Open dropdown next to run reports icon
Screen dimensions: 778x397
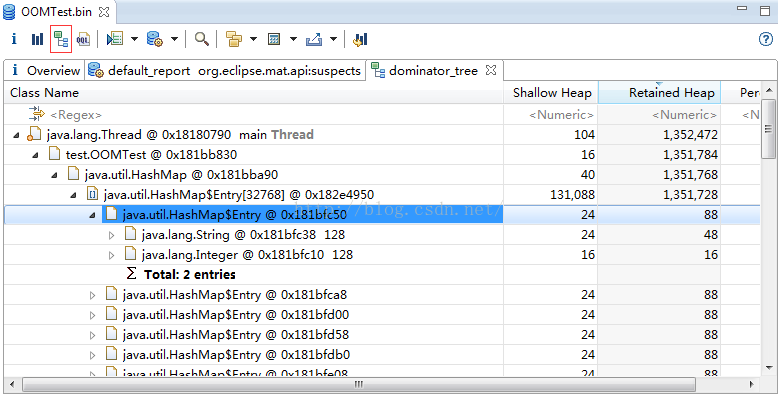click(x=174, y=39)
